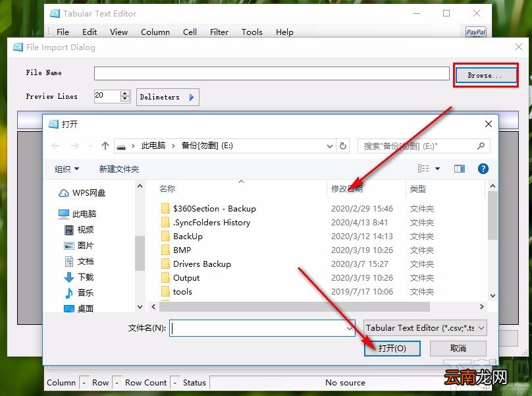Close the 打开 dialog

coord(489,124)
